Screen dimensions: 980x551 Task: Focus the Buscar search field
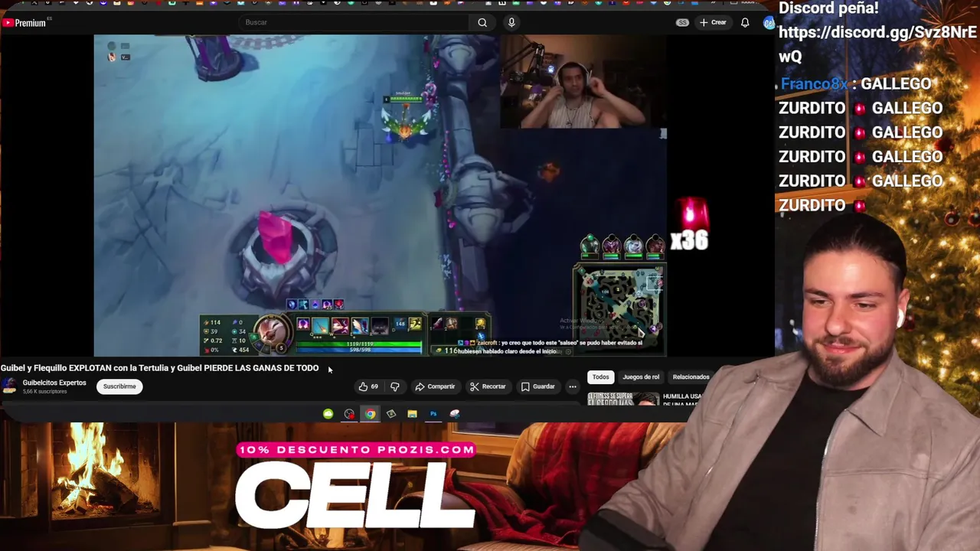[354, 22]
